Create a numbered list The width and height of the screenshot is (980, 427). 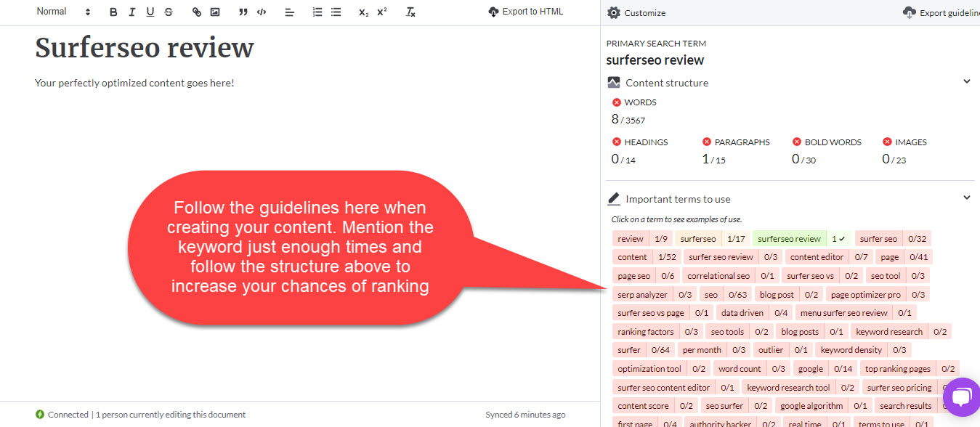(x=317, y=12)
